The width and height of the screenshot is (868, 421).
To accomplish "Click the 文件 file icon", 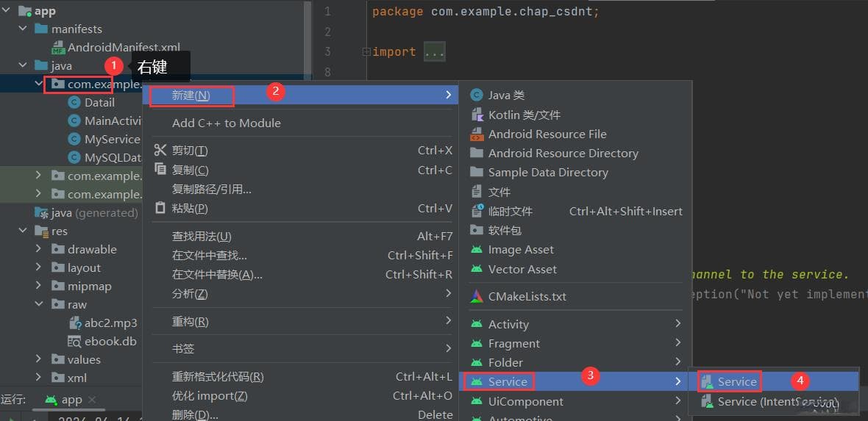I will tap(476, 192).
